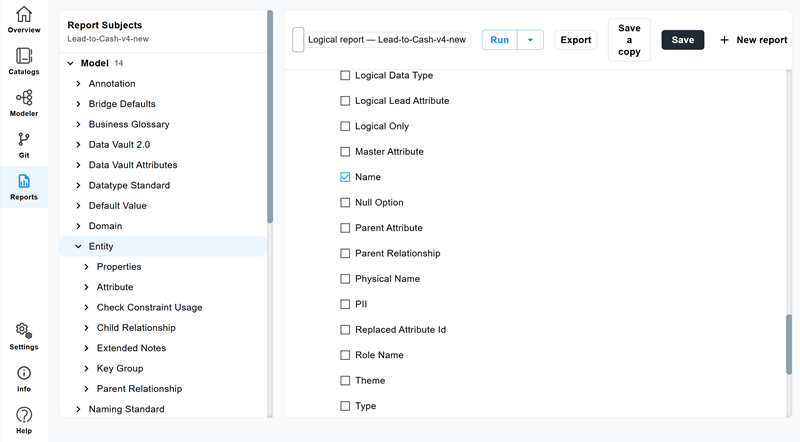Expand the Key Group chevron

coord(87,369)
